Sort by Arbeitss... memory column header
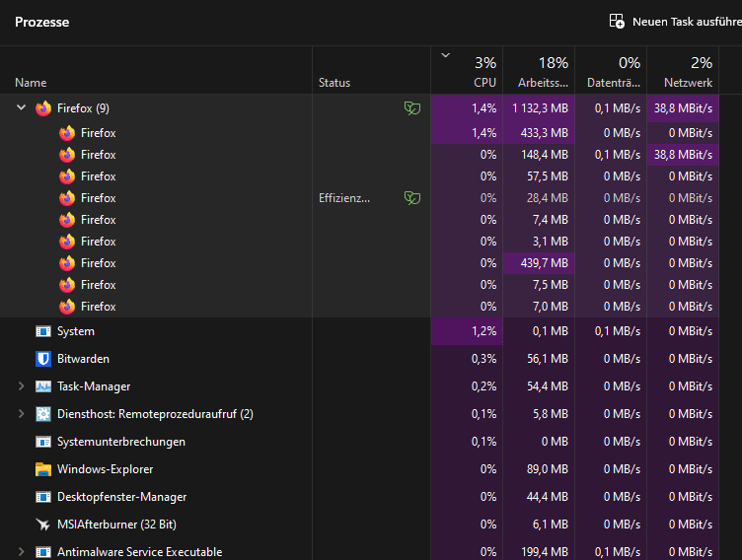742x560 pixels. point(539,70)
